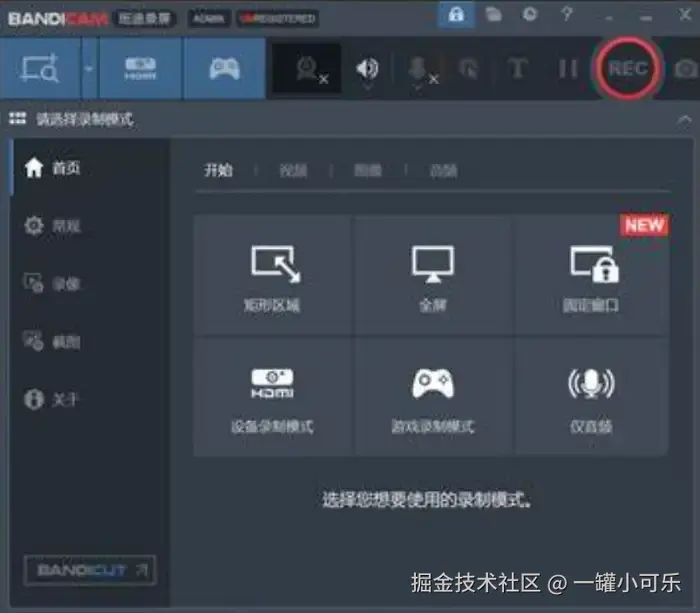Click the grid icon next to 请选择录制模式

(18, 118)
